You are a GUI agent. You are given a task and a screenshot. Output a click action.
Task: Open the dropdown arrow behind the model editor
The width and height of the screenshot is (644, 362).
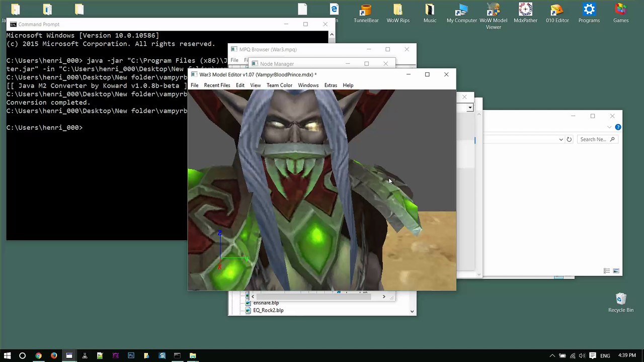(470, 107)
